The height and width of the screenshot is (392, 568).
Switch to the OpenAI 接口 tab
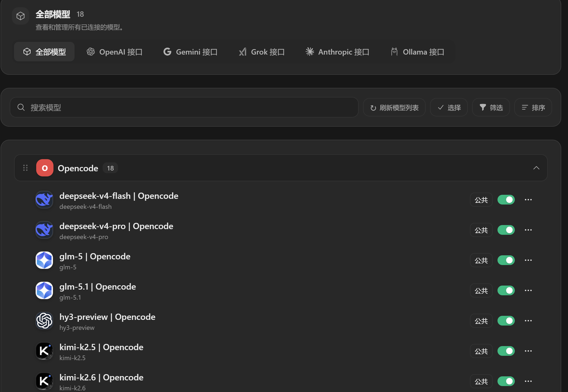tap(115, 52)
